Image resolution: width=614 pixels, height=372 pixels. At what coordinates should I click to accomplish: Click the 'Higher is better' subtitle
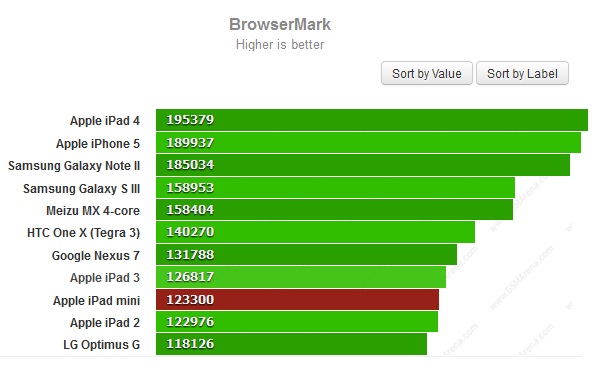(x=280, y=44)
